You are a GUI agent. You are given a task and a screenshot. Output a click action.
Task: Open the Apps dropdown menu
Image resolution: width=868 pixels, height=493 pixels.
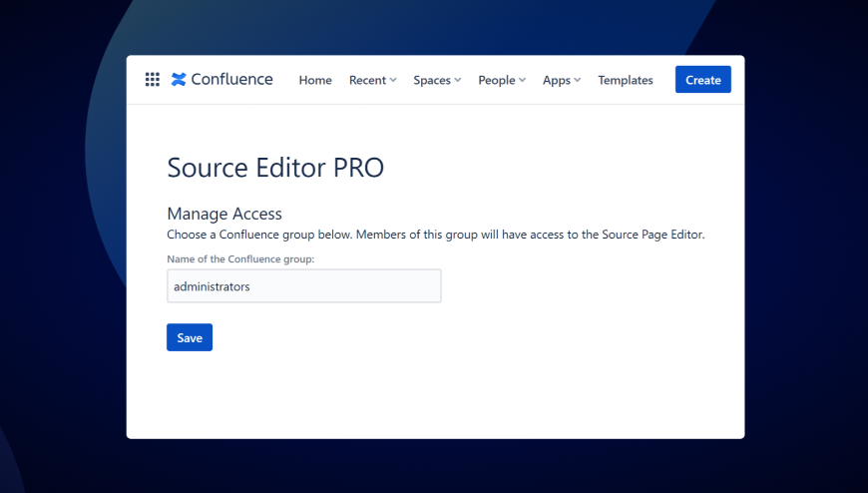[562, 80]
